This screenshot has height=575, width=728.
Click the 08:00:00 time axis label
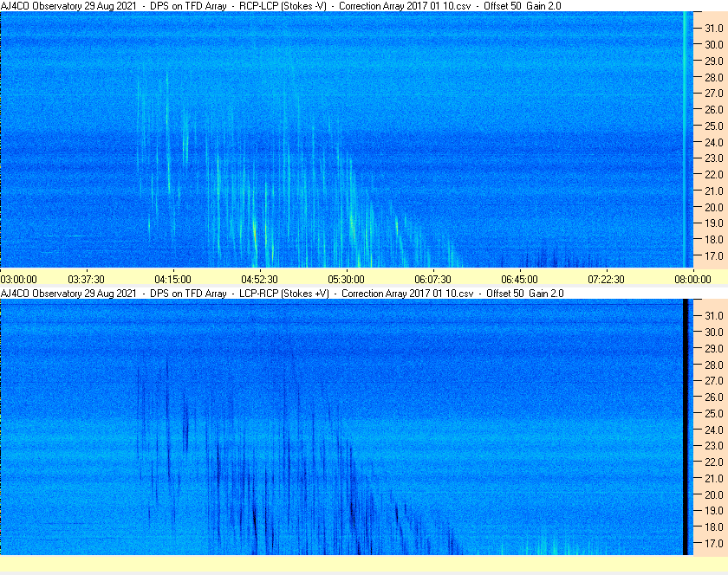692,280
